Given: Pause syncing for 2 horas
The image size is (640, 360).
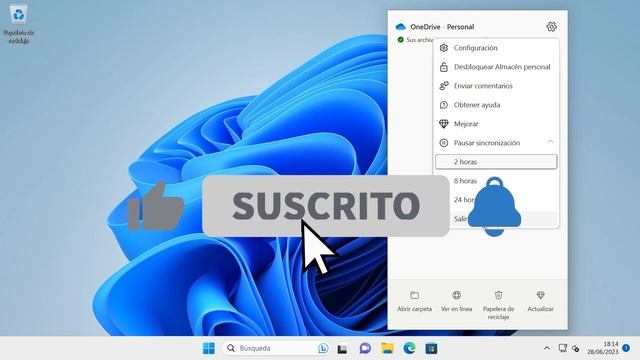Looking at the screenshot, I should pyautogui.click(x=496, y=162).
